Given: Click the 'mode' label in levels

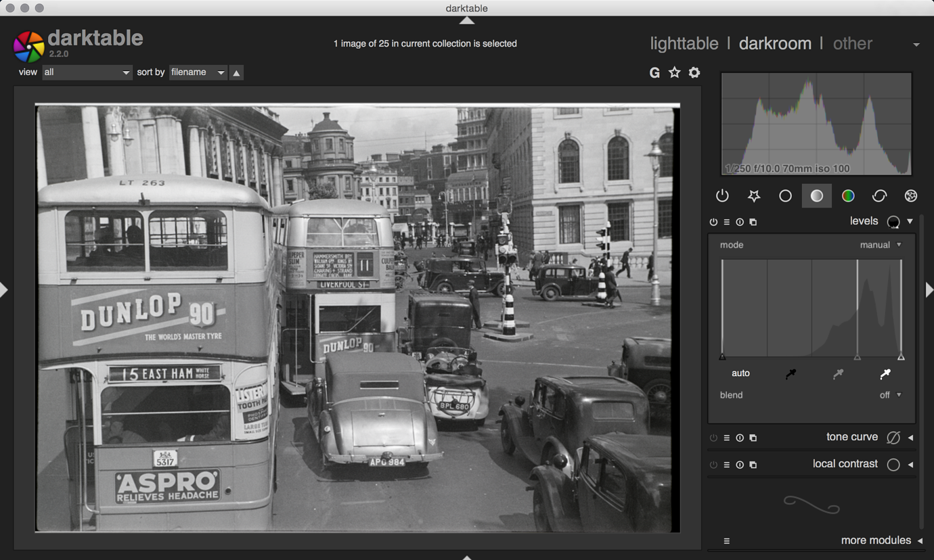Looking at the screenshot, I should click(x=731, y=245).
